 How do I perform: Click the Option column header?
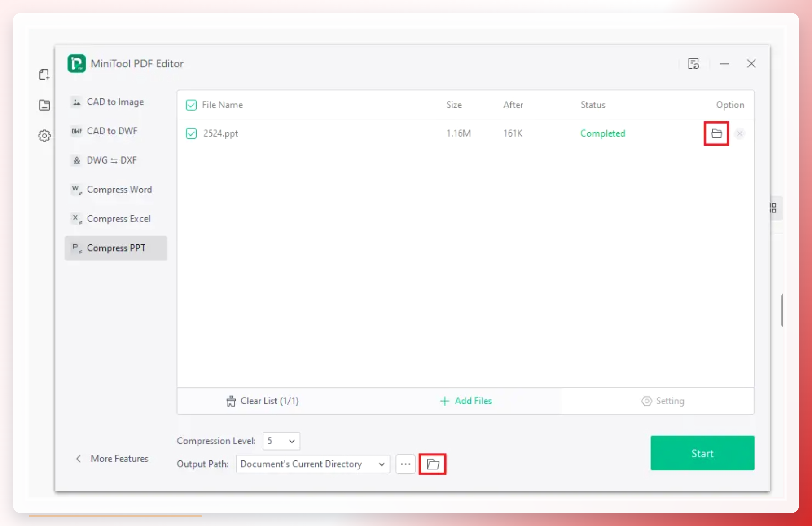[x=730, y=105]
